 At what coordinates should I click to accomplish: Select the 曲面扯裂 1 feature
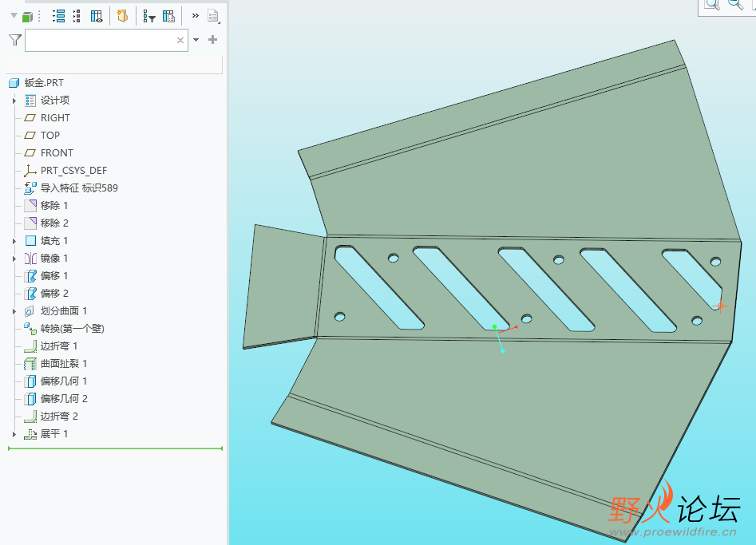click(x=64, y=364)
